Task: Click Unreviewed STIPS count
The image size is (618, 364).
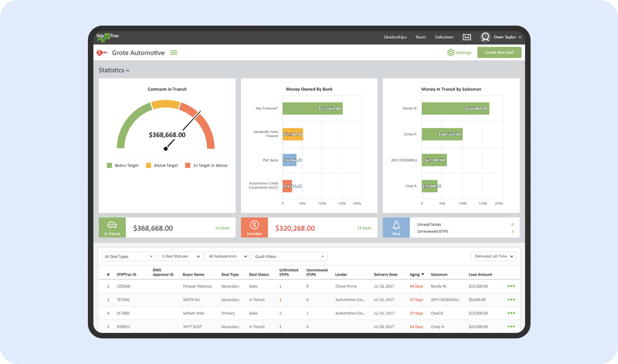Action: click(x=512, y=231)
